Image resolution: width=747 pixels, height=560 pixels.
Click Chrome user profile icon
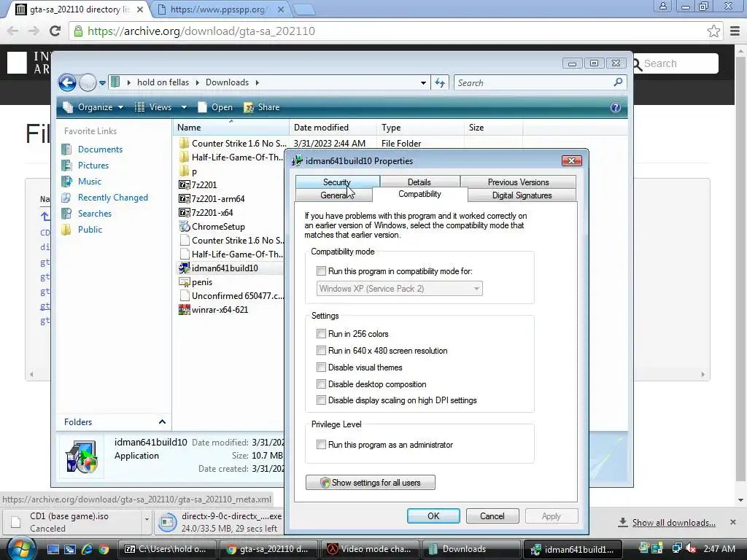662,7
